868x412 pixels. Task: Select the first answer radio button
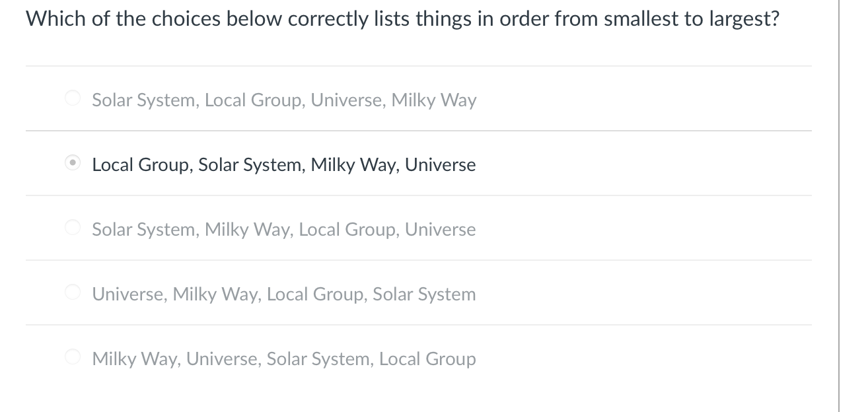pyautogui.click(x=72, y=97)
